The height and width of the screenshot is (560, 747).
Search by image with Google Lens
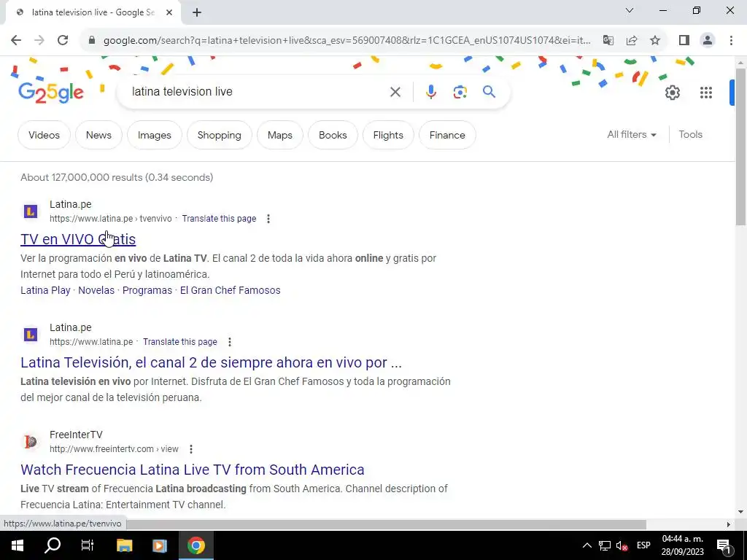click(x=460, y=92)
